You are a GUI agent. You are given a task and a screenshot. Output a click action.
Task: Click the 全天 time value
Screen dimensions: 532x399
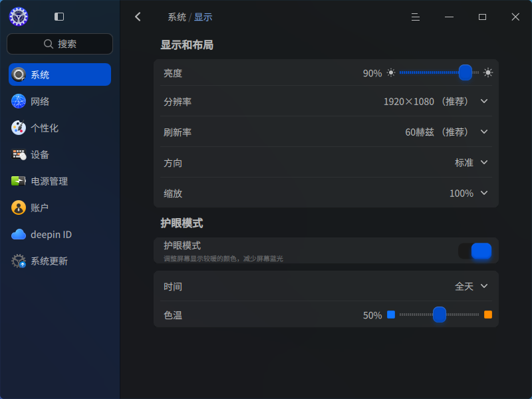pos(464,287)
